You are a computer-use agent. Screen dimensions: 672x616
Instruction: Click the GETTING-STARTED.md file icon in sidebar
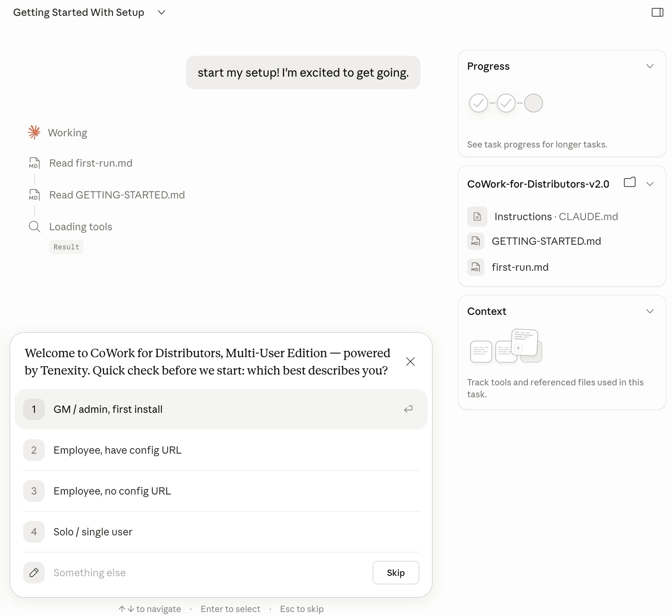tap(475, 241)
